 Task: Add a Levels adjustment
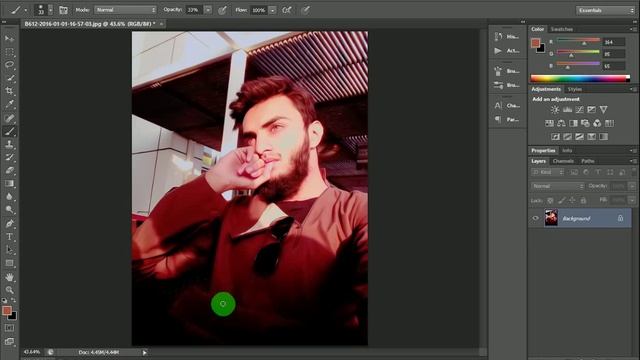coord(567,110)
